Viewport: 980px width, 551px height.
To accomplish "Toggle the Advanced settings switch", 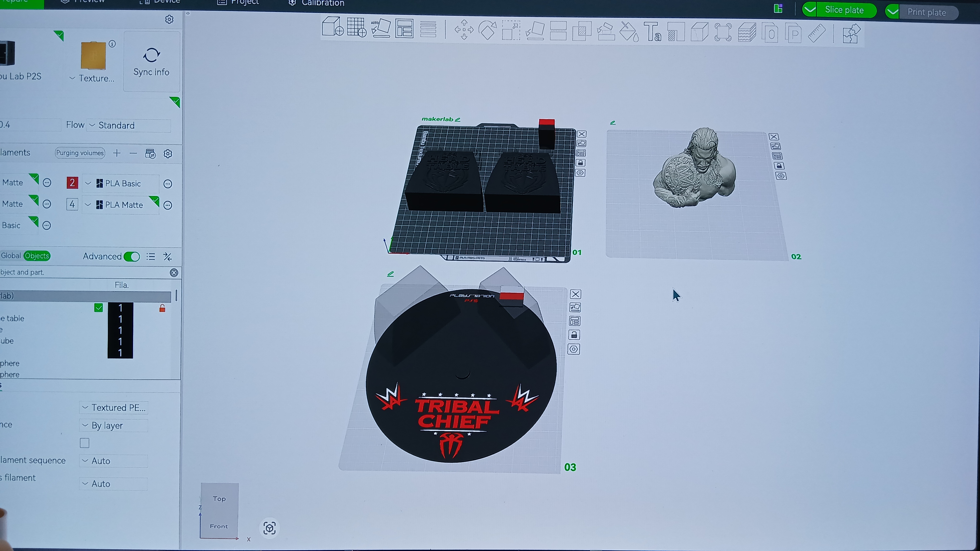I will pos(132,257).
